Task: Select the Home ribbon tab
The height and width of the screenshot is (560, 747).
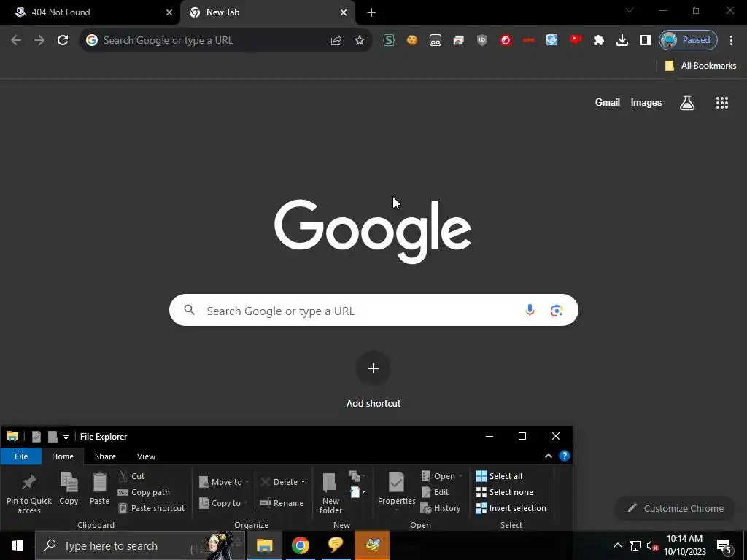Action: (63, 456)
